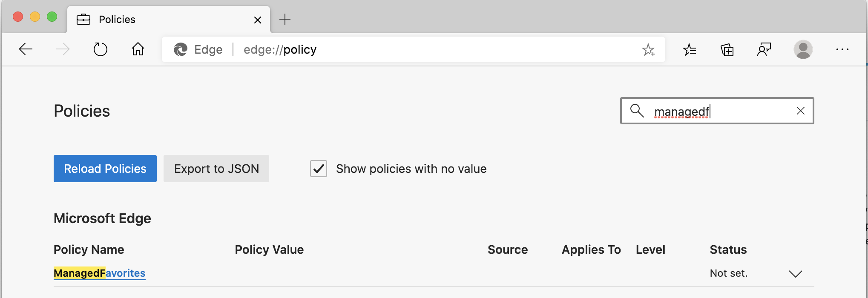Reload the current page
Image resolution: width=868 pixels, height=298 pixels.
coord(101,49)
